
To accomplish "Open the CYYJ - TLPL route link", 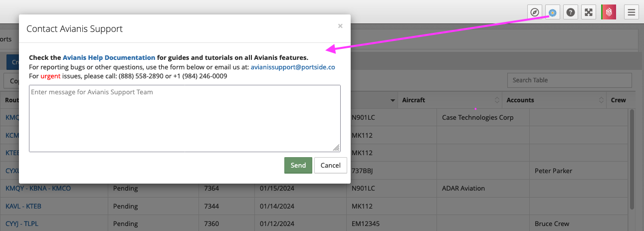I will click(x=22, y=224).
